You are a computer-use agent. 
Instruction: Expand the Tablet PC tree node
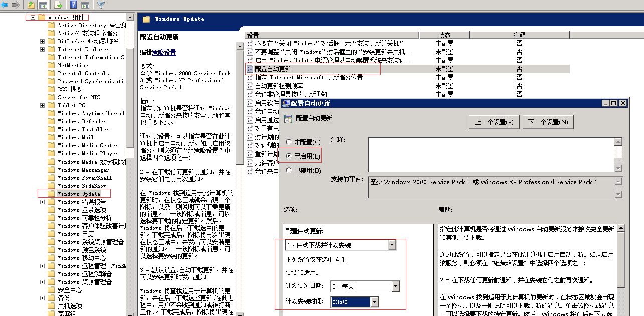(43, 105)
